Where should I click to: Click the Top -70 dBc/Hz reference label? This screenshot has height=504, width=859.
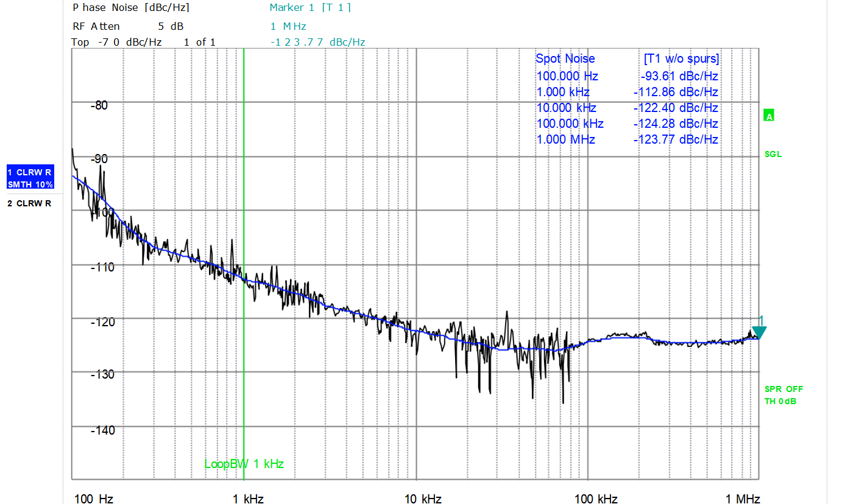117,42
